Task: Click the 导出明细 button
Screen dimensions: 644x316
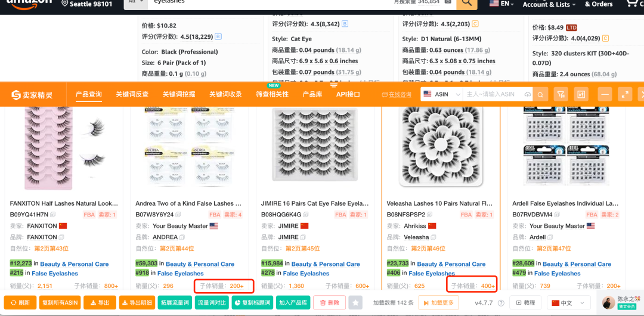Action: [x=137, y=303]
